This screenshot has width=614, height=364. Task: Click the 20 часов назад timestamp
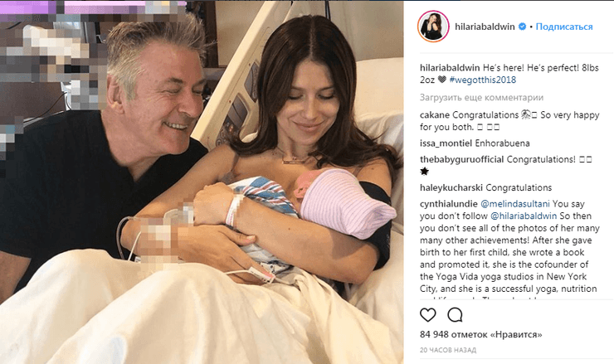(x=448, y=350)
